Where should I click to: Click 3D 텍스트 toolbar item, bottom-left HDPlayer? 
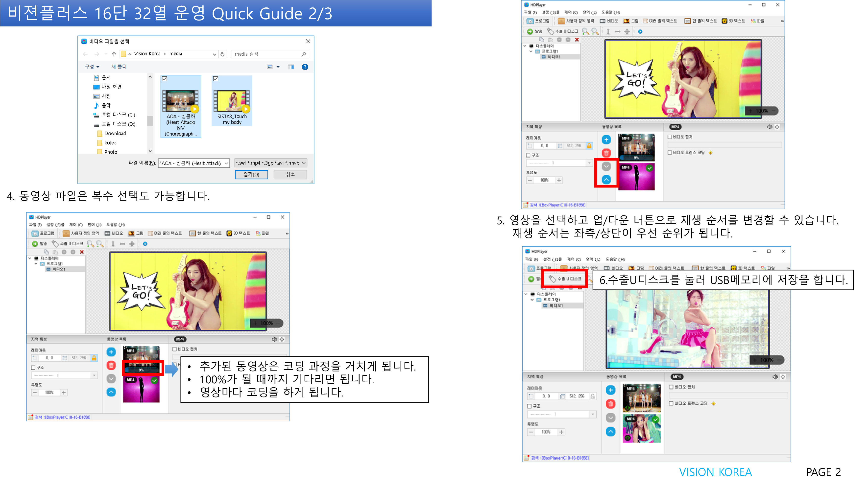click(238, 233)
